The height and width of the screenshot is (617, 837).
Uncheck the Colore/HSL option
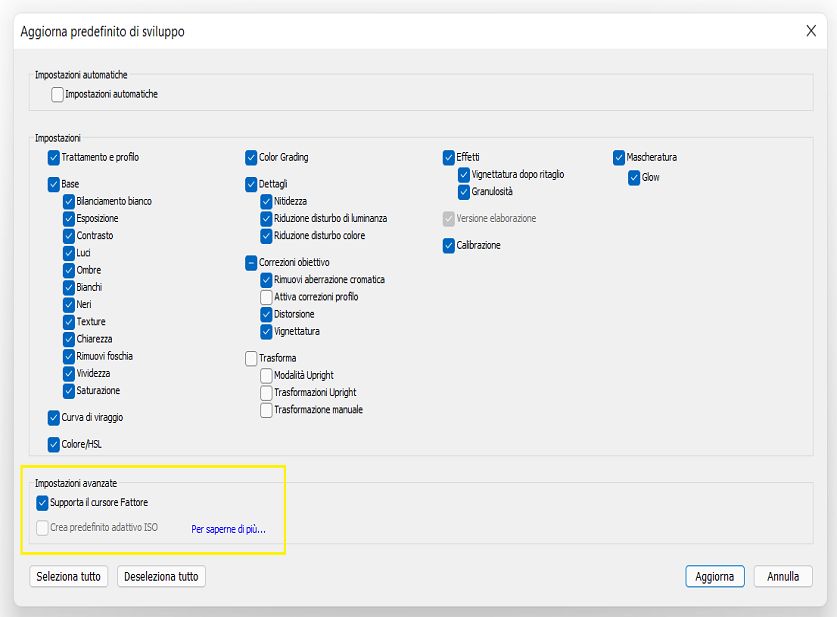click(x=54, y=444)
